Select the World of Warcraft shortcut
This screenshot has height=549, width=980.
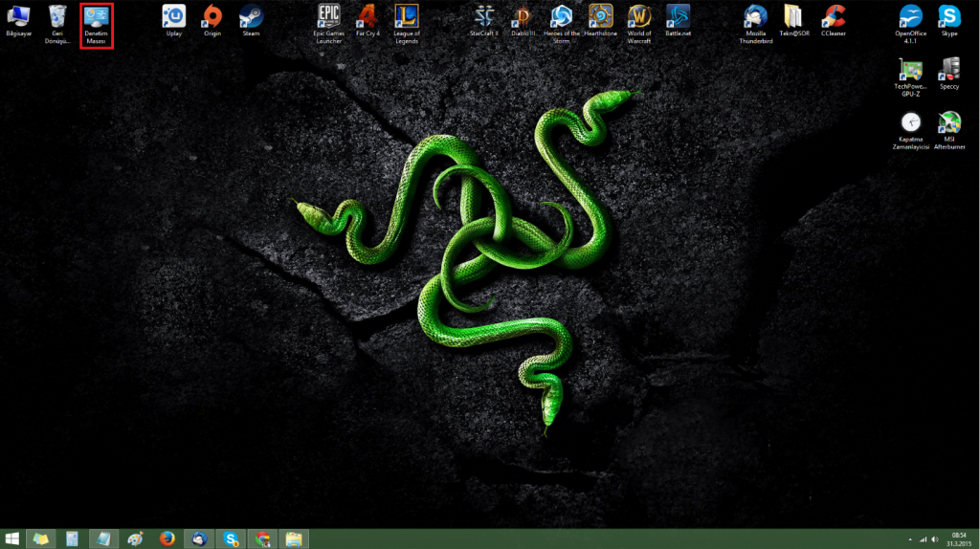pyautogui.click(x=639, y=17)
